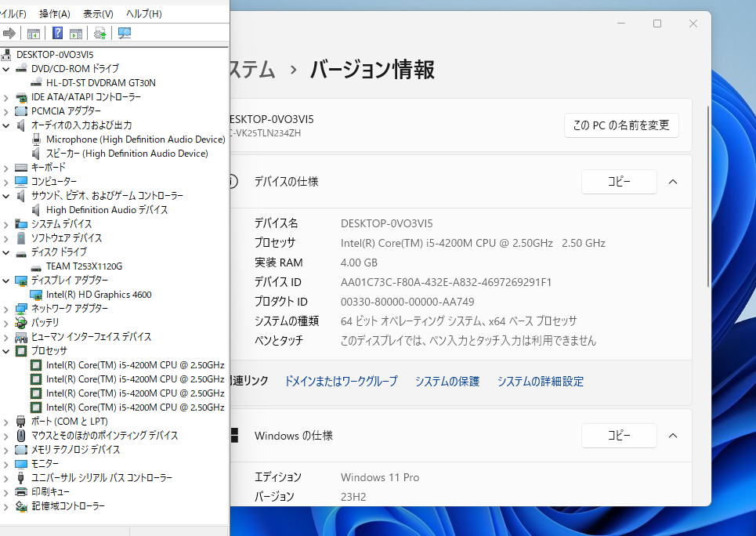Maximize the Settings window
756x536 pixels.
(x=657, y=24)
